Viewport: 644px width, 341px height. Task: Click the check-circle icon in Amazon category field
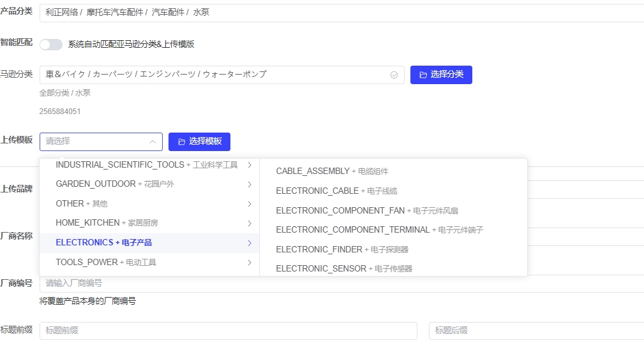tap(394, 75)
